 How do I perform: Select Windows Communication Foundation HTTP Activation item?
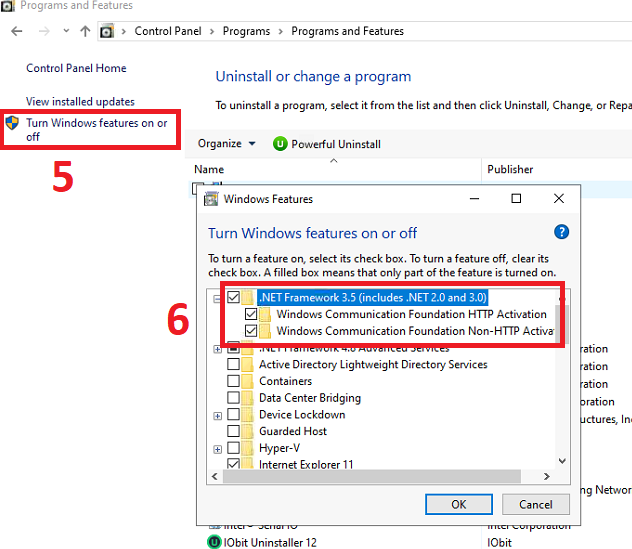(x=411, y=314)
